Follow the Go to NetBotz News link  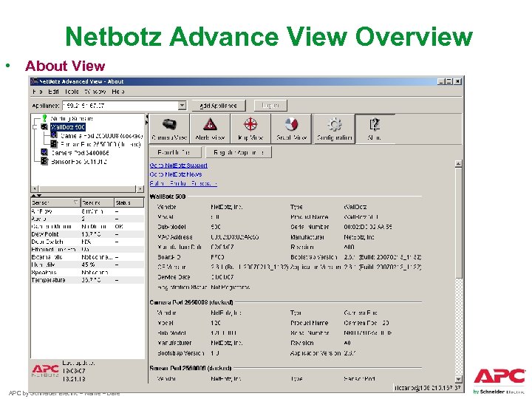[176, 174]
